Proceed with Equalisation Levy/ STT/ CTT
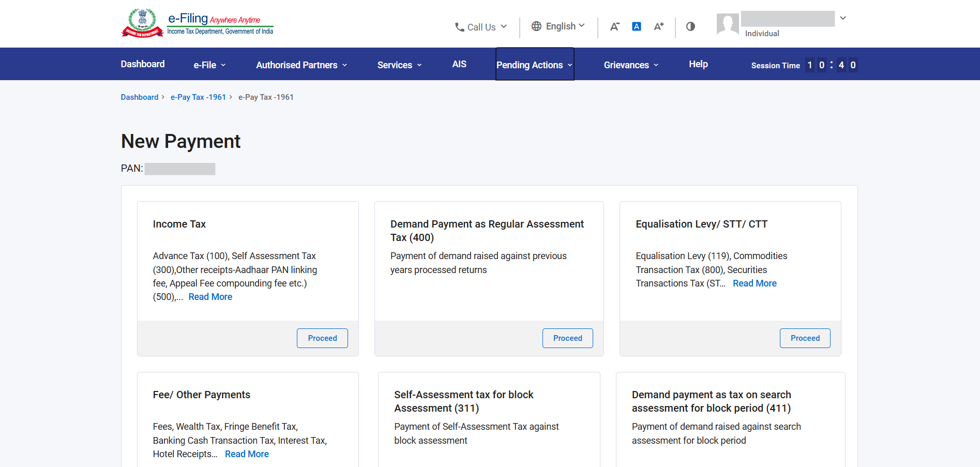The image size is (980, 467). click(805, 338)
